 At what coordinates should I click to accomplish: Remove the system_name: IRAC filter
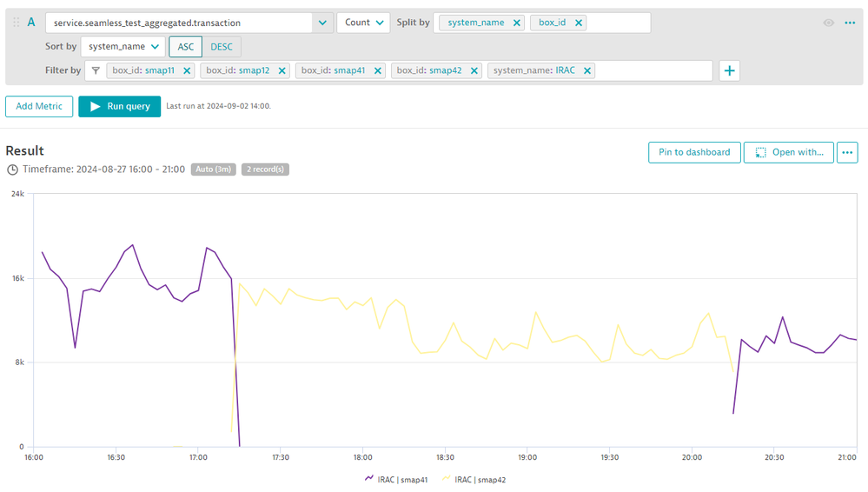587,70
